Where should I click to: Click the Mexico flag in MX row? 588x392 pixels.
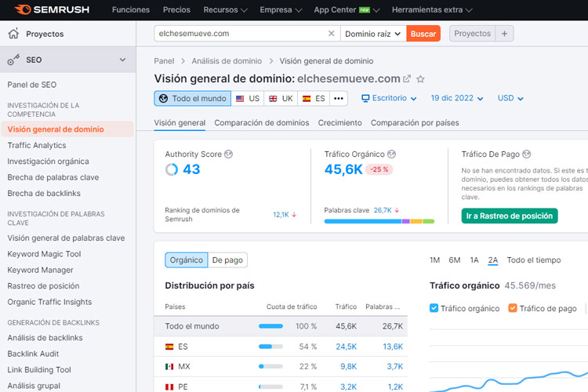click(169, 366)
